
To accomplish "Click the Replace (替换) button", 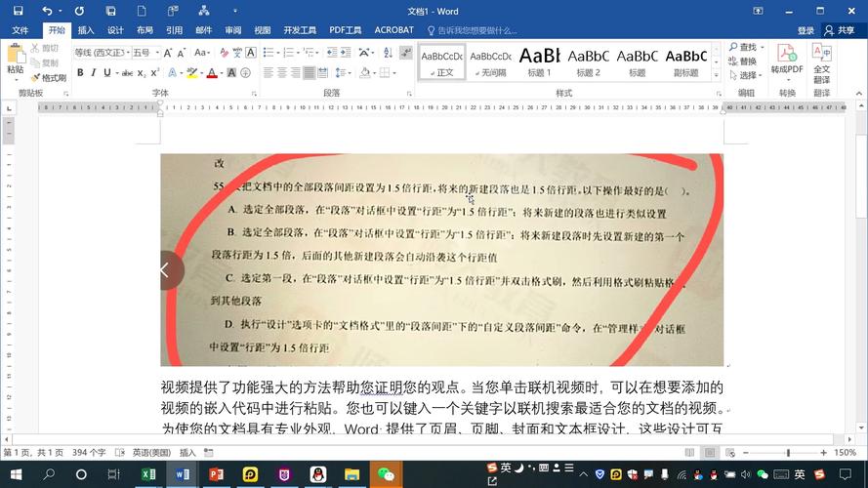I will tap(743, 61).
